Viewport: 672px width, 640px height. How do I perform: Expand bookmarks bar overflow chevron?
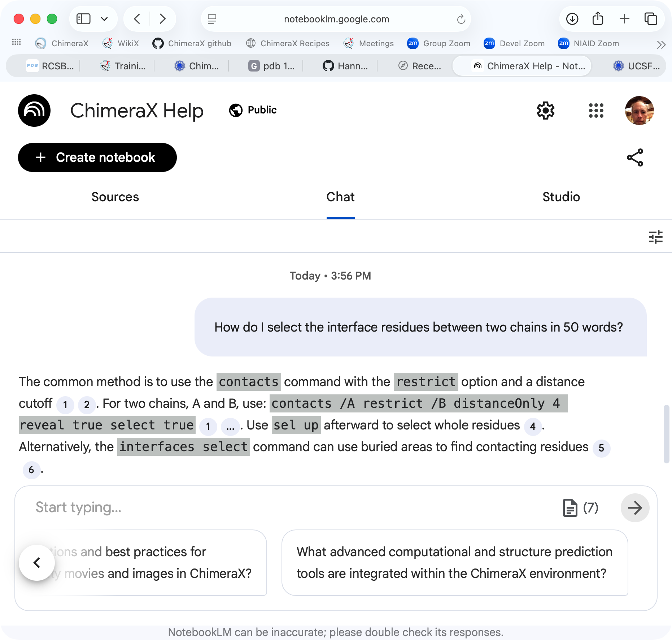[x=662, y=44]
